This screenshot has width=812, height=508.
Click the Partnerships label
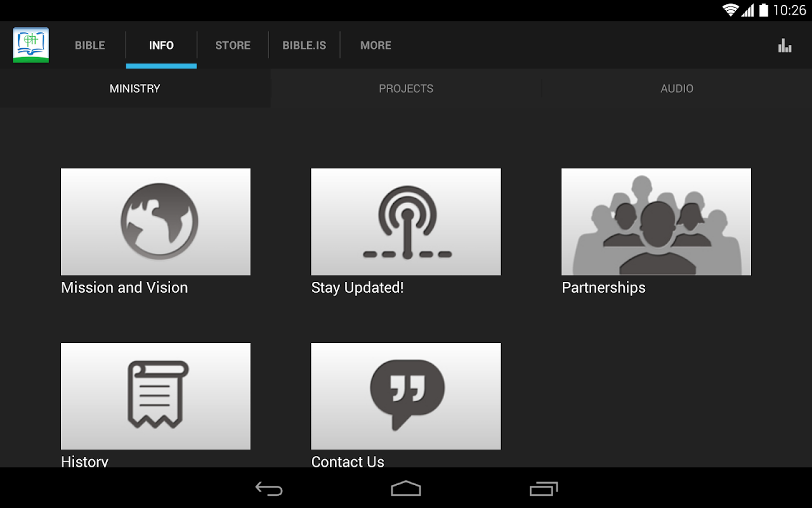(603, 288)
